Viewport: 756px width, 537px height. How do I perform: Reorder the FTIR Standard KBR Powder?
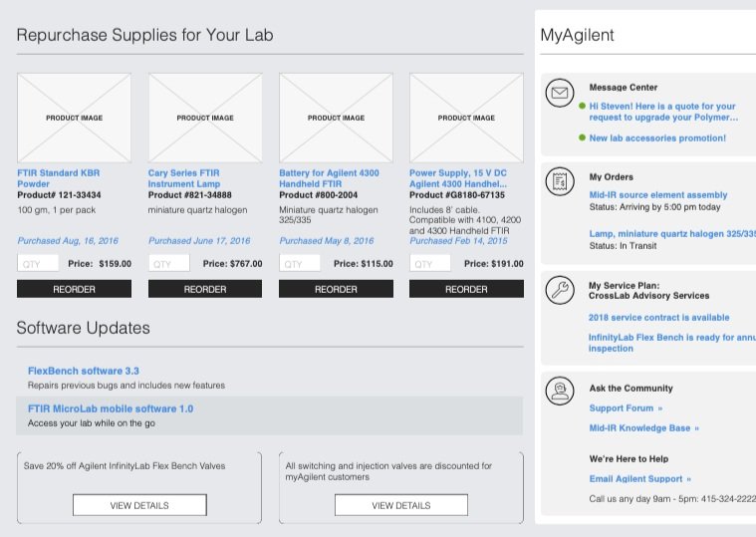coord(75,289)
